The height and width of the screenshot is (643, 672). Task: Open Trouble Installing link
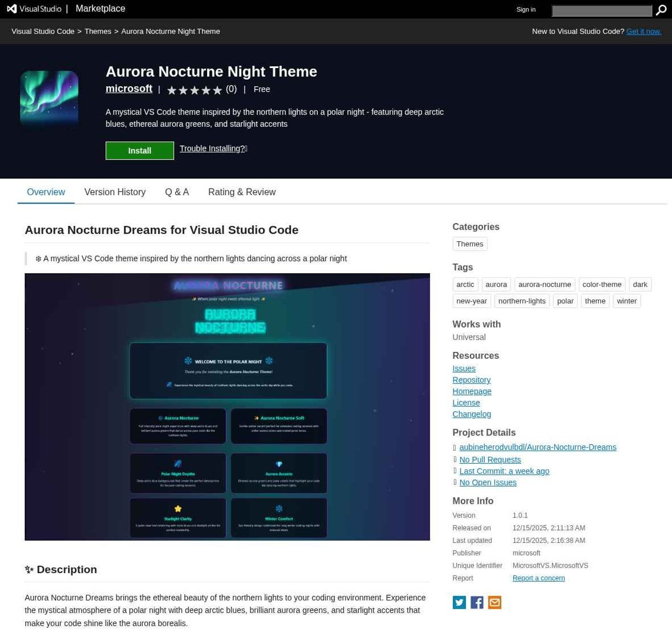click(x=213, y=148)
